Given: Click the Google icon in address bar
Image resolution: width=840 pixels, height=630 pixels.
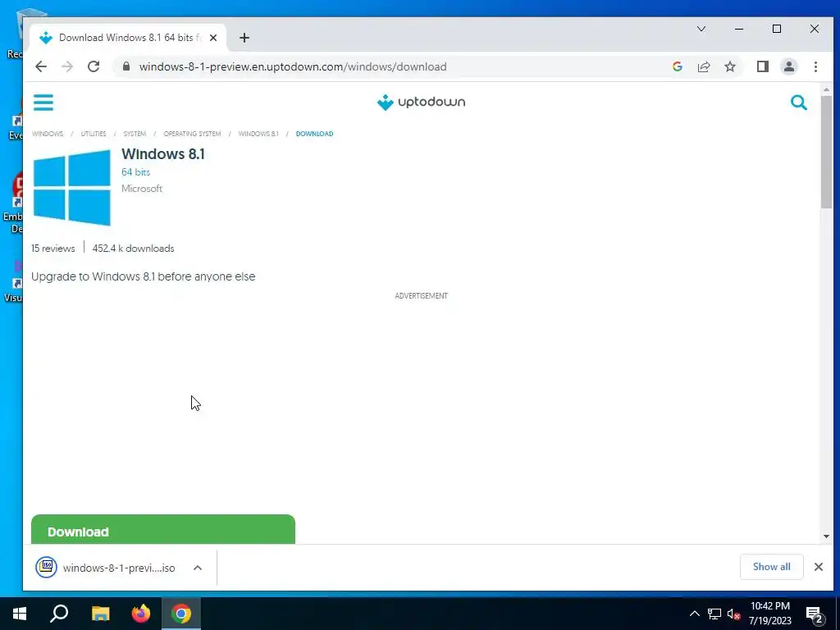Looking at the screenshot, I should (x=677, y=66).
